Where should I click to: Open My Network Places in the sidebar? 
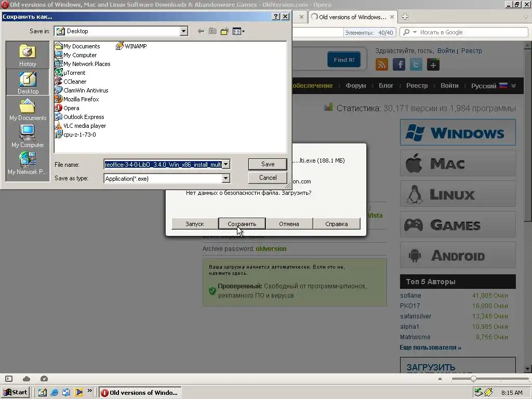(28, 163)
